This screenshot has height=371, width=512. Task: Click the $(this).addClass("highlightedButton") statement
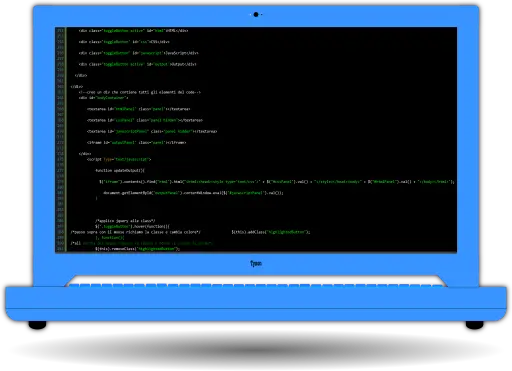[271, 232]
